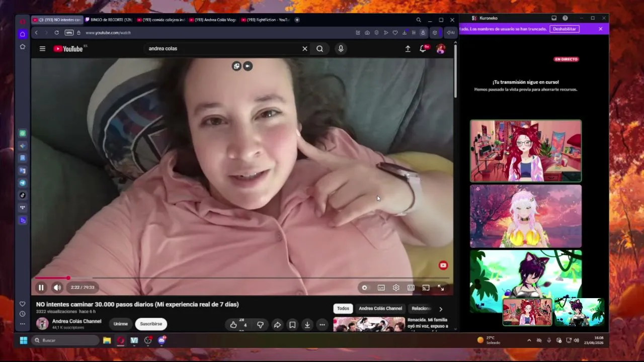Image resolution: width=644 pixels, height=362 pixels.
Task: Switch to theater mode view
Action: 411,288
